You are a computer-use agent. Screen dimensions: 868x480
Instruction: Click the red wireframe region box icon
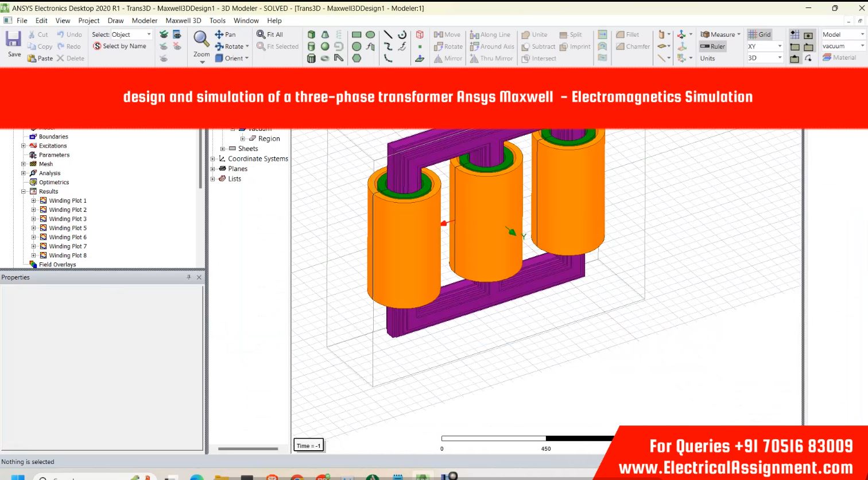(420, 34)
